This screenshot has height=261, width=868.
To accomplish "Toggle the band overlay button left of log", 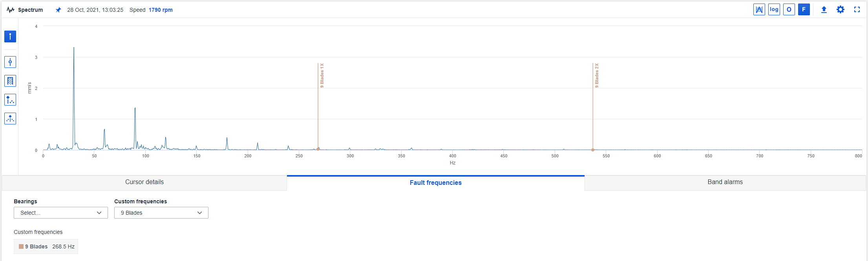I will (x=759, y=10).
